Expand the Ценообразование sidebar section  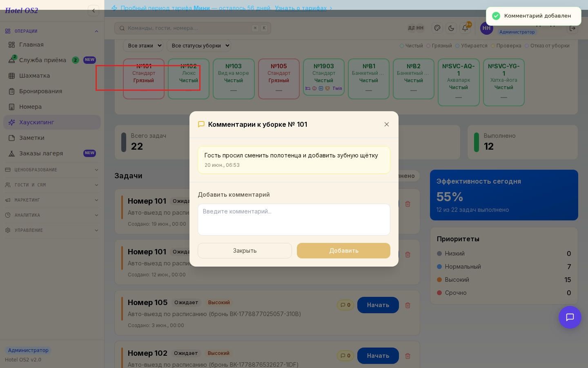(x=52, y=170)
